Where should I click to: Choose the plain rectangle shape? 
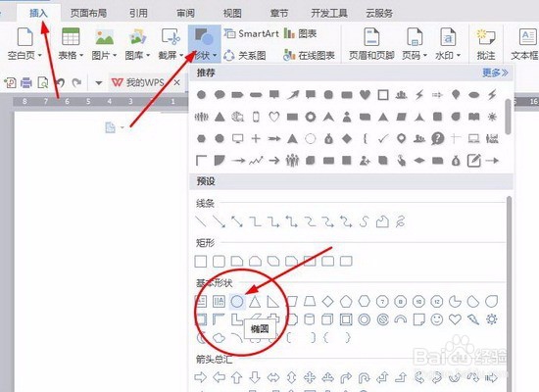[x=200, y=262]
